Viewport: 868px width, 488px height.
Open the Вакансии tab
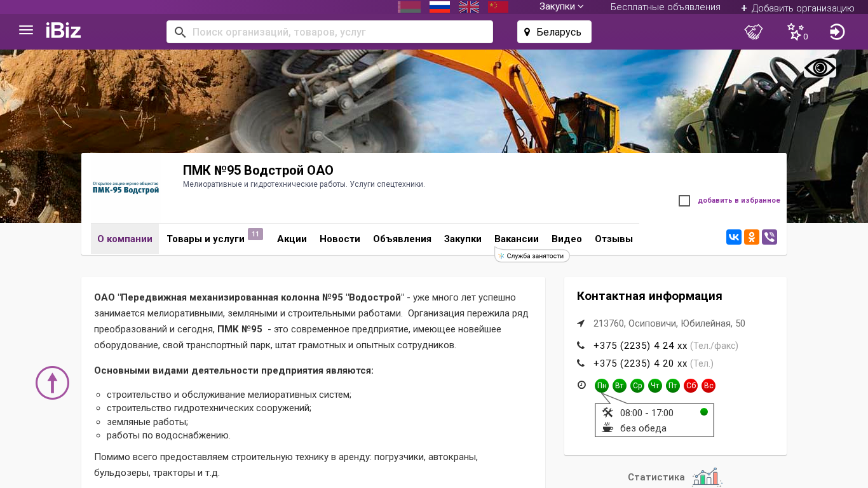(517, 239)
